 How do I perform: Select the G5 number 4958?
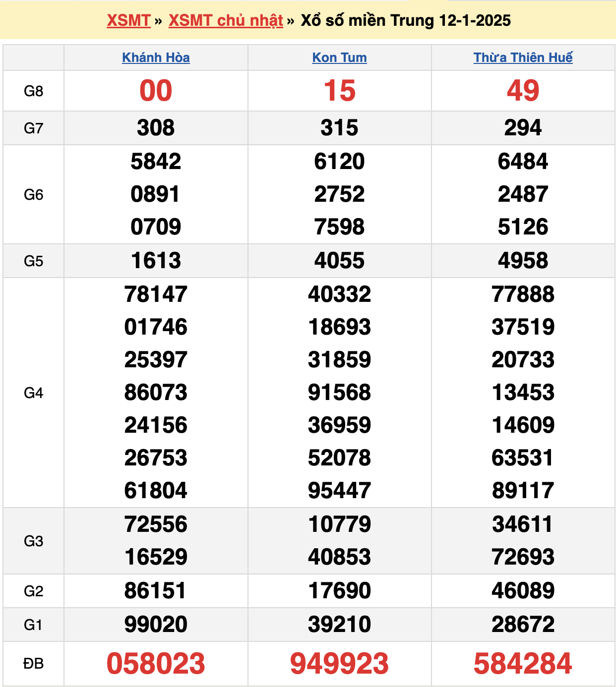click(x=523, y=261)
